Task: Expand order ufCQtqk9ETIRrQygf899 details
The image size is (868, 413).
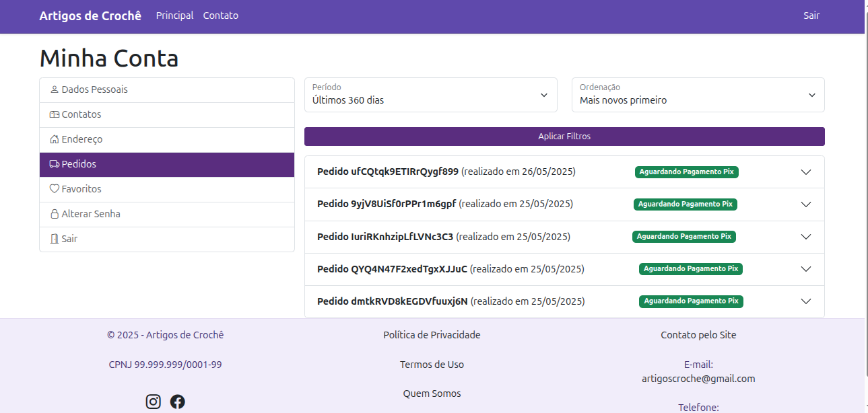Action: click(806, 172)
